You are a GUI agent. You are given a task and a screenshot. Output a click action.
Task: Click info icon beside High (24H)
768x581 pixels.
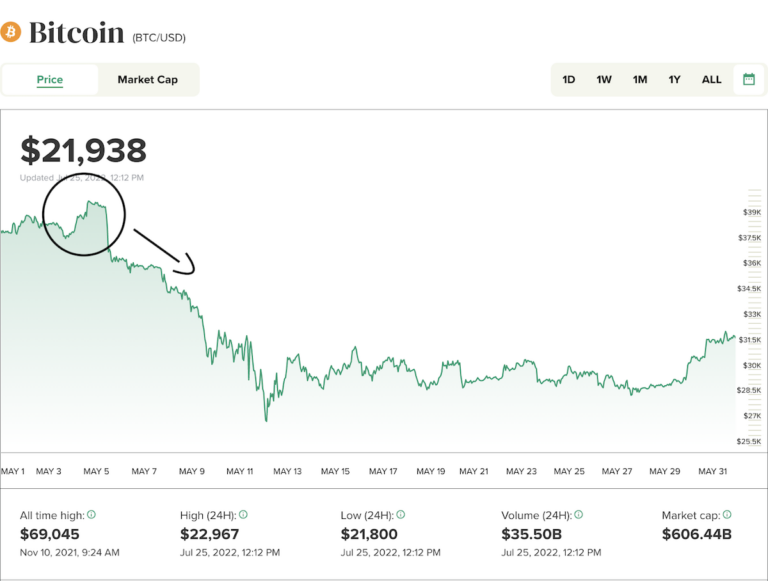[x=243, y=515]
